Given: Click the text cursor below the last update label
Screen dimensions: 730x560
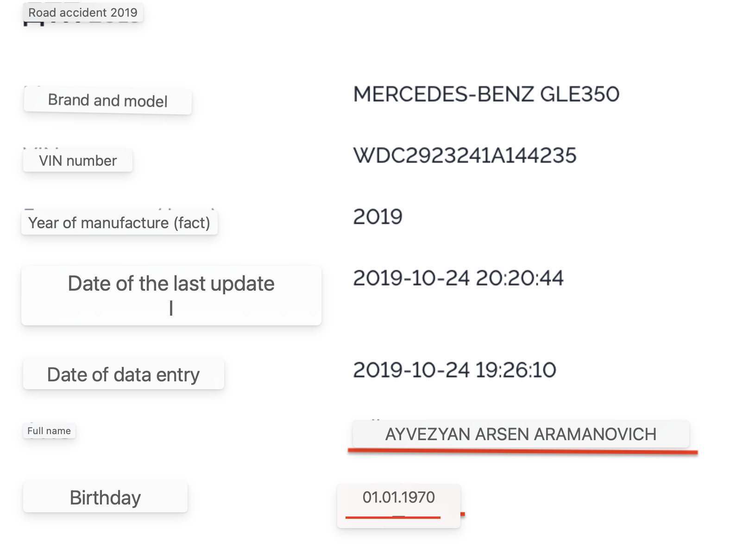Looking at the screenshot, I should pyautogui.click(x=171, y=308).
